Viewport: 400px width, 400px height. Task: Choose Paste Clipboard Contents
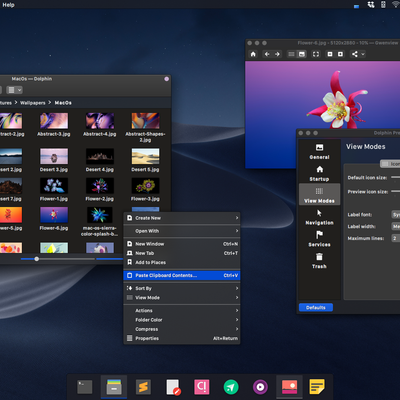(182, 275)
